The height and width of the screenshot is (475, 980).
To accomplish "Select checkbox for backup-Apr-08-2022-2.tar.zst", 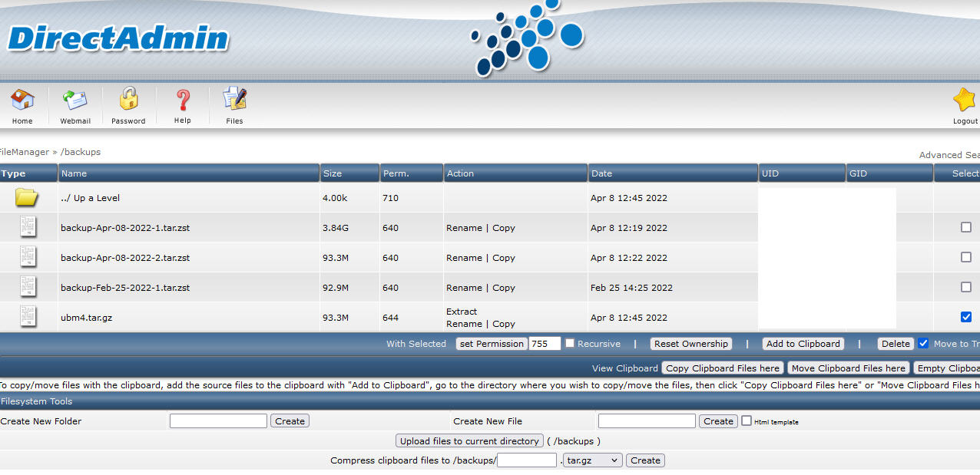I will click(966, 257).
